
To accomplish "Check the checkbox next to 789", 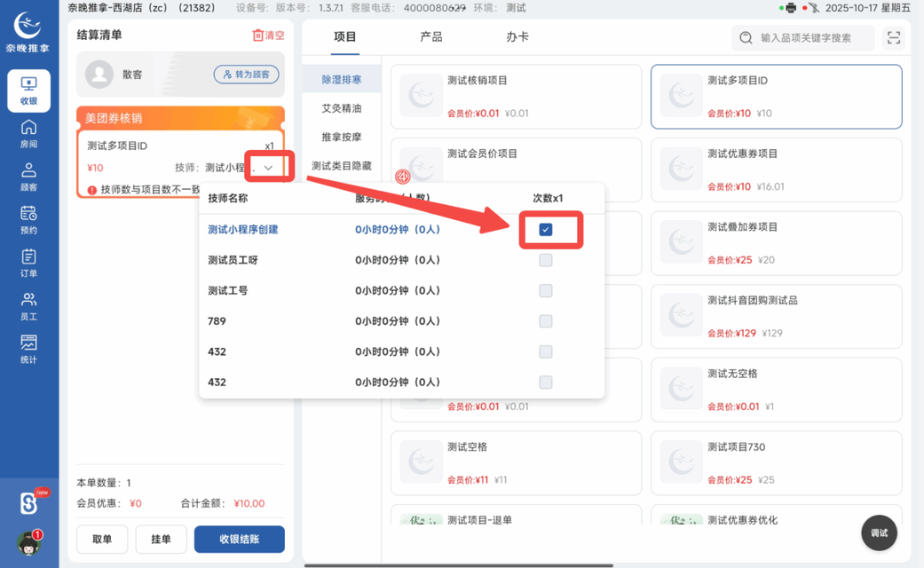I will [545, 321].
